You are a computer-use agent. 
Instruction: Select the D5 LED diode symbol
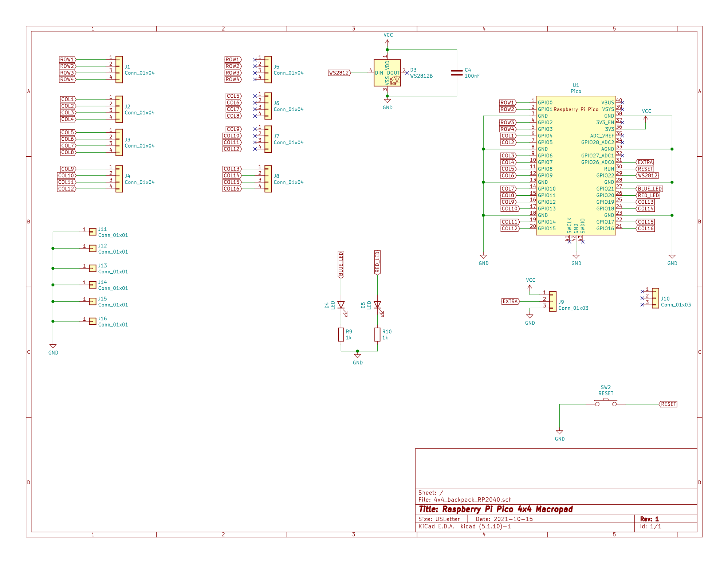pos(377,305)
